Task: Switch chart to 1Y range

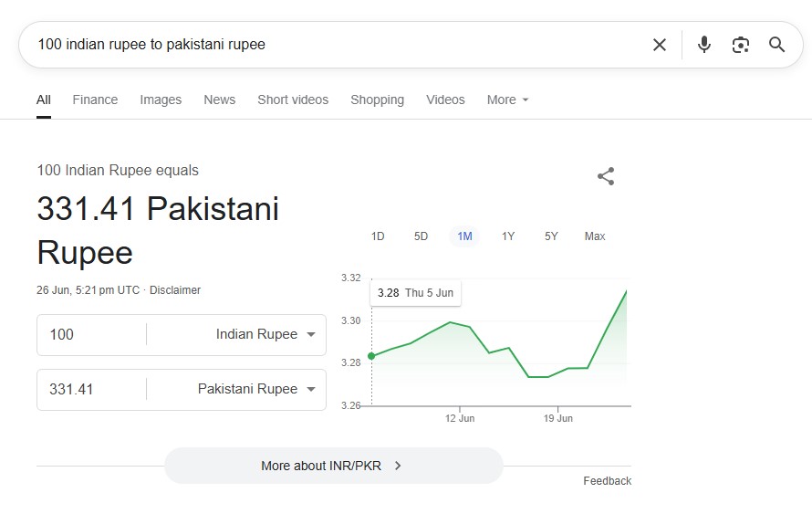Action: [x=508, y=236]
